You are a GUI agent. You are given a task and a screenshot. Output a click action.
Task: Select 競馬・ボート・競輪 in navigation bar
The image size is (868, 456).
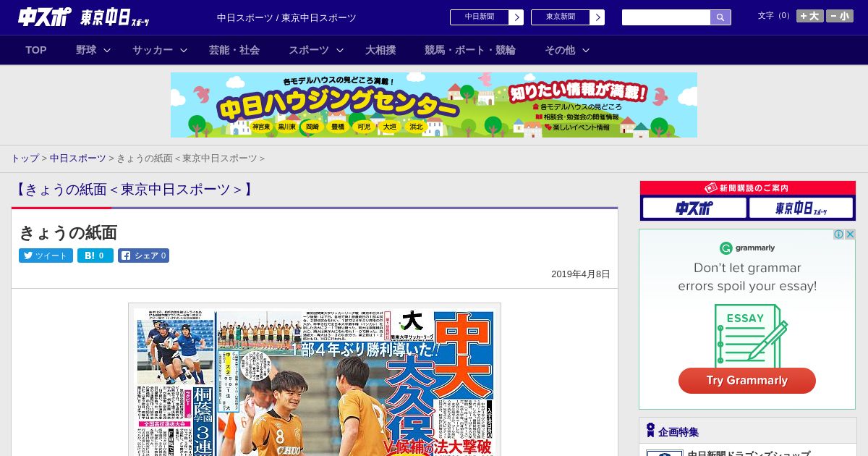click(470, 50)
